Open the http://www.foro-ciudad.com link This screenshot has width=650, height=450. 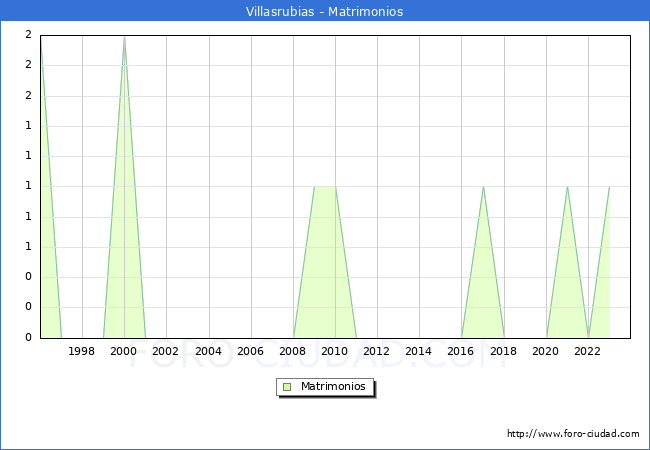tap(573, 433)
